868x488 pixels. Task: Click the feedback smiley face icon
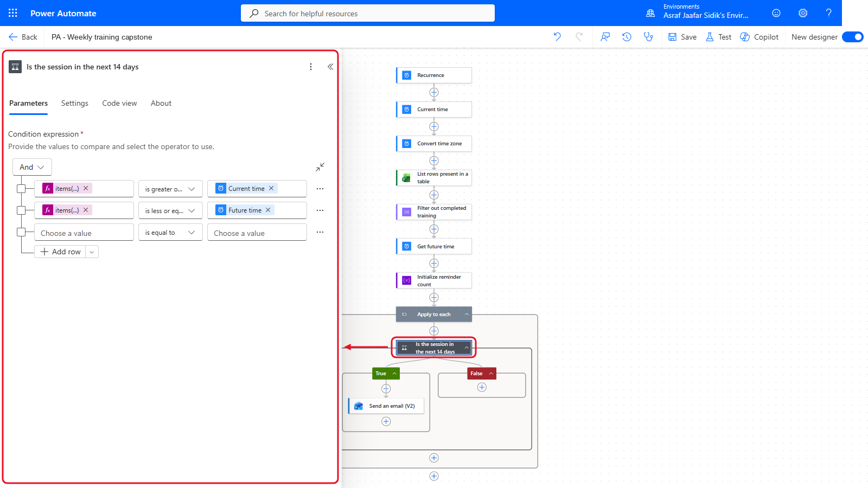(x=776, y=13)
